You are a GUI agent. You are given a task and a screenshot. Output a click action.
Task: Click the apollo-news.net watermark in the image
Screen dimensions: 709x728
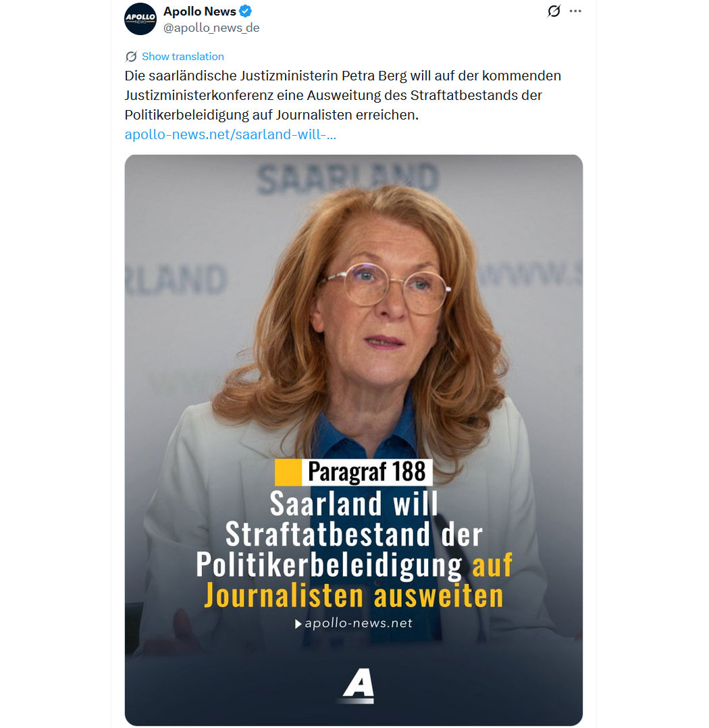coord(359,623)
